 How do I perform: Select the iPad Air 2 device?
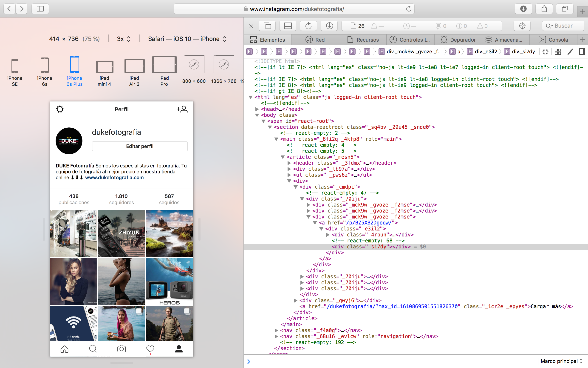coord(134,72)
